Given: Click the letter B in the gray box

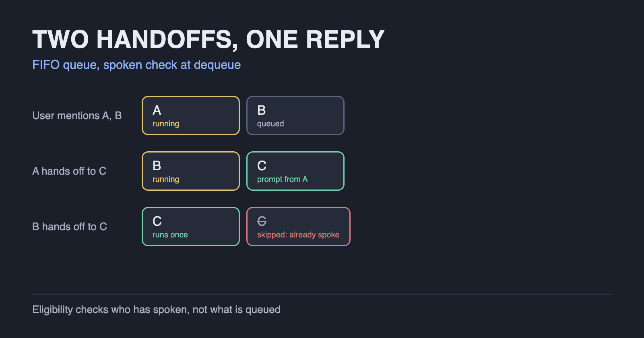Looking at the screenshot, I should click(x=262, y=110).
